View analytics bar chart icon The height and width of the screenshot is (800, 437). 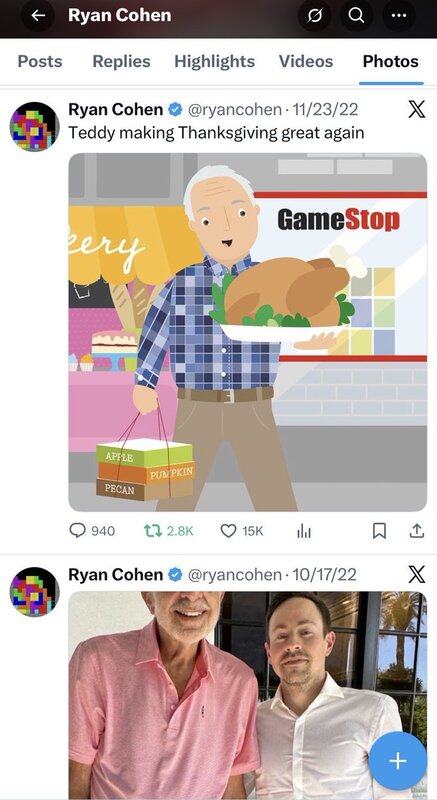303,532
